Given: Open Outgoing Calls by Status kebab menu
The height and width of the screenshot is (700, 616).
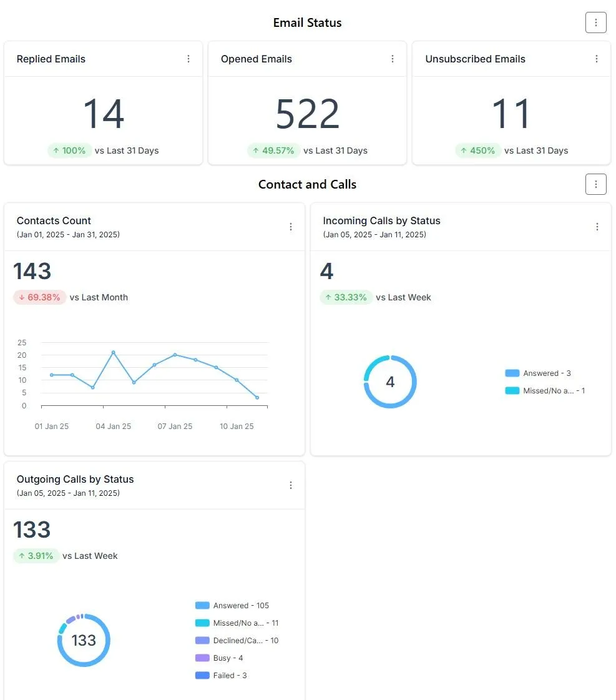Looking at the screenshot, I should [x=290, y=485].
